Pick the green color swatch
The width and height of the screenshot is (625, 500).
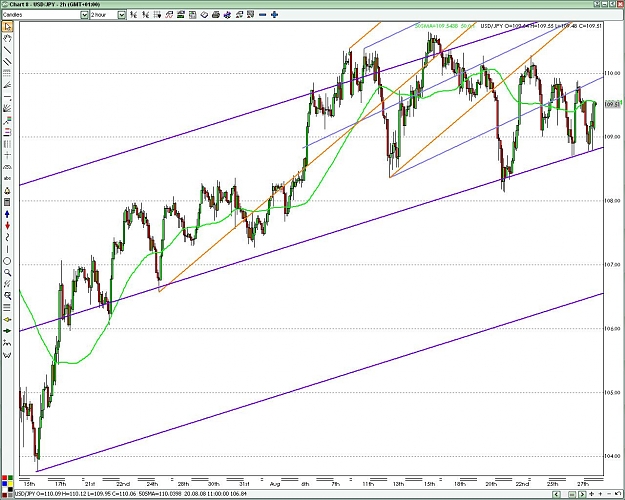[10, 478]
